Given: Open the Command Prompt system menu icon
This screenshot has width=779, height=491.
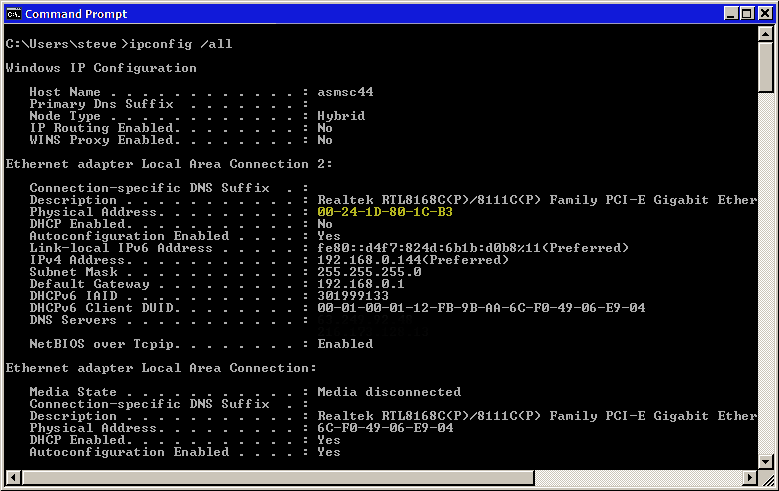Looking at the screenshot, I should tap(14, 14).
